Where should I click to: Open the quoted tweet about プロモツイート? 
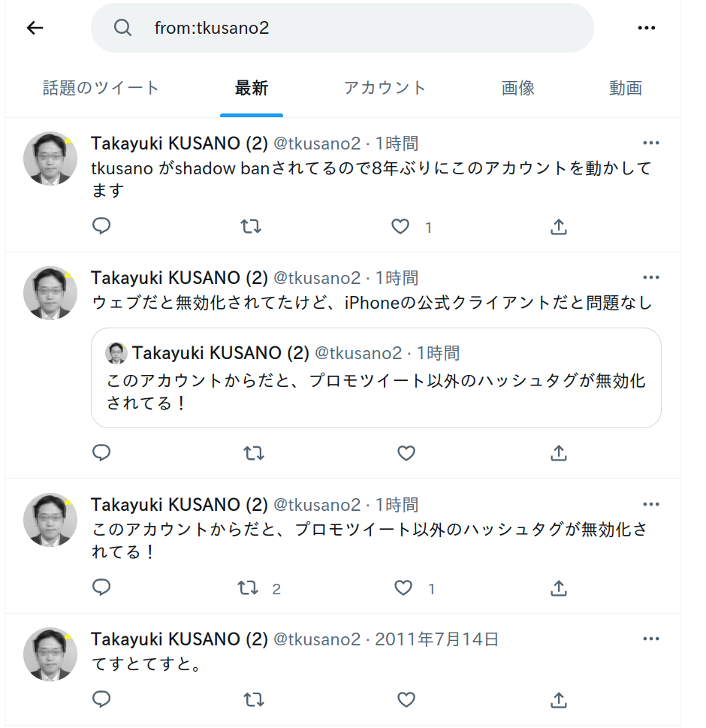[376, 378]
